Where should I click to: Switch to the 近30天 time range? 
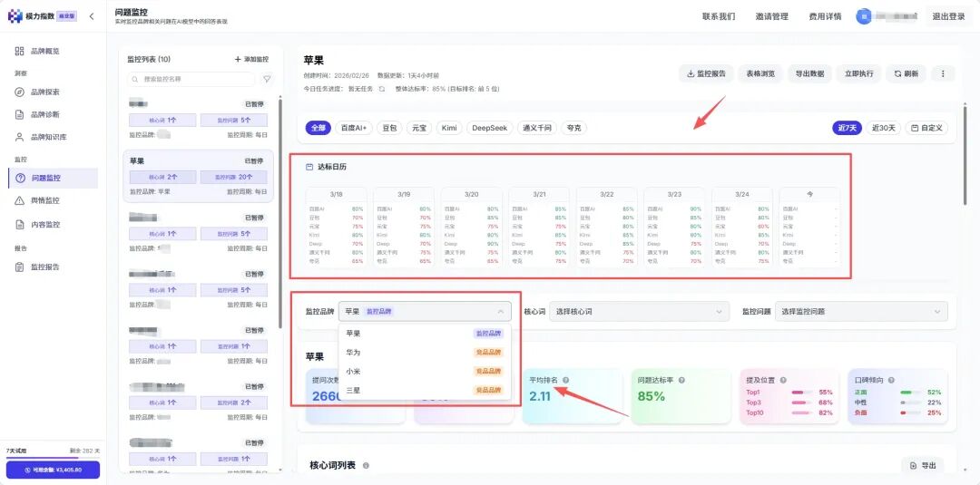pyautogui.click(x=884, y=128)
